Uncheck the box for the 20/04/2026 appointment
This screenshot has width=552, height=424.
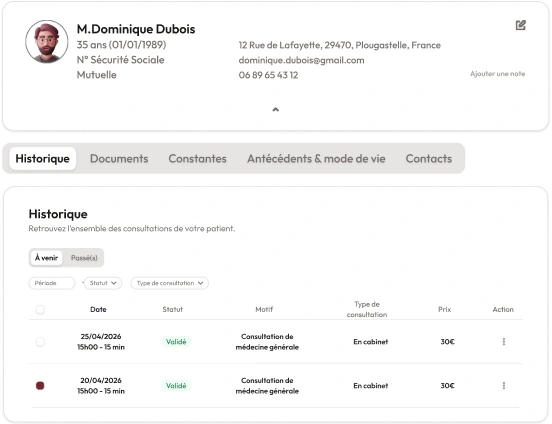tap(40, 386)
